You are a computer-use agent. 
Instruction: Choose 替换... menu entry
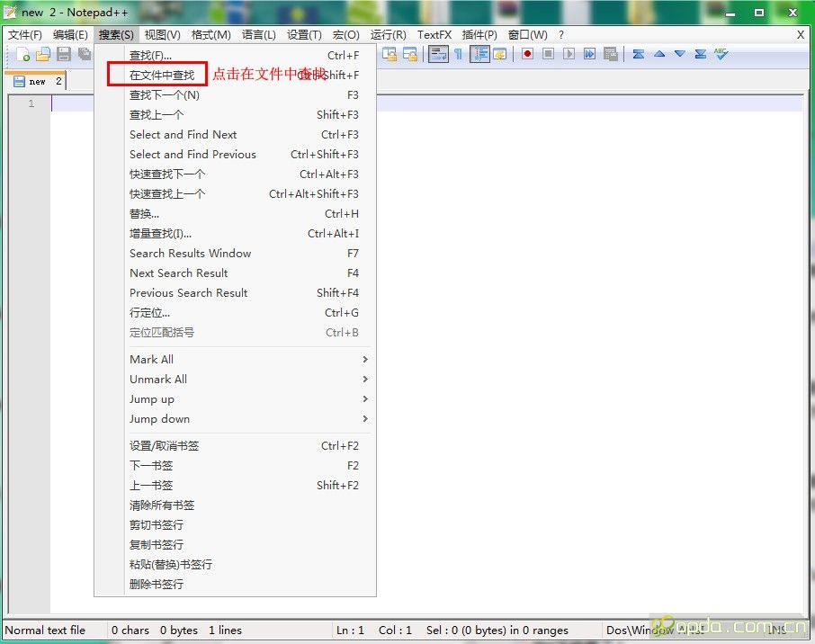tap(144, 214)
